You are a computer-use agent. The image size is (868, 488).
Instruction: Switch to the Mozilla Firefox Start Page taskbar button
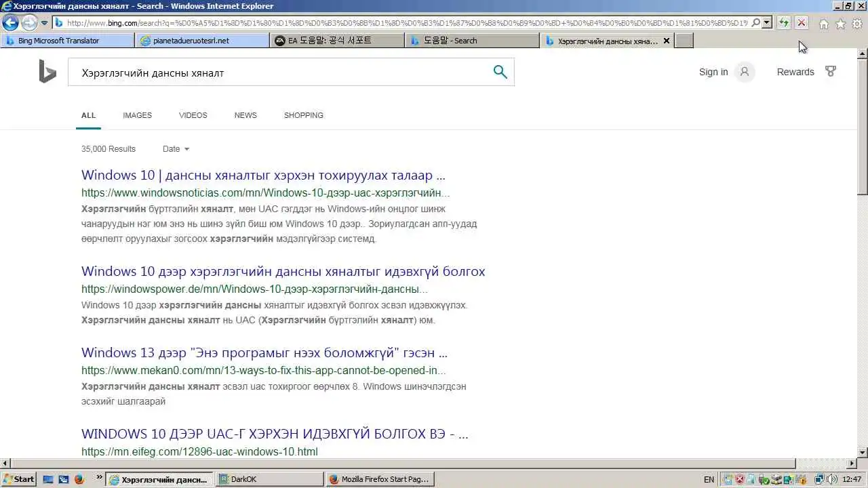pos(380,479)
